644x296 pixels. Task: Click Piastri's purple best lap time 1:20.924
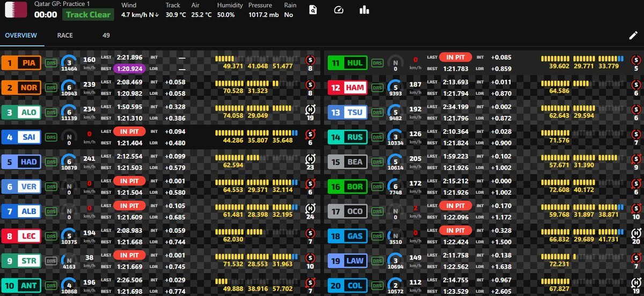tap(129, 68)
